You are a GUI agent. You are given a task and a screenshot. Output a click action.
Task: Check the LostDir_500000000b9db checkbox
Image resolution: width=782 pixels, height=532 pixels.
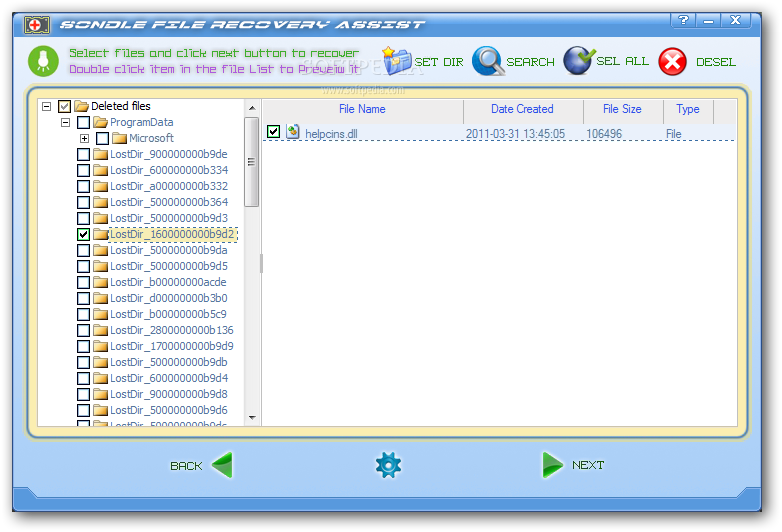(83, 361)
